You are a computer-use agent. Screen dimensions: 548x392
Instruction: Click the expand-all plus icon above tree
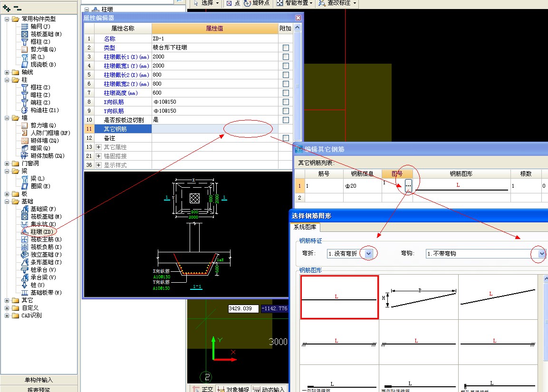[6, 8]
